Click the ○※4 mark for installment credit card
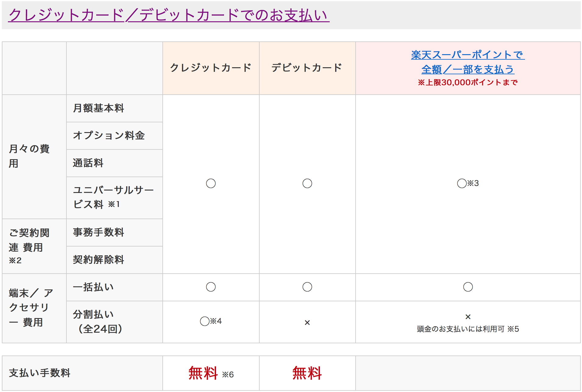 pos(211,321)
